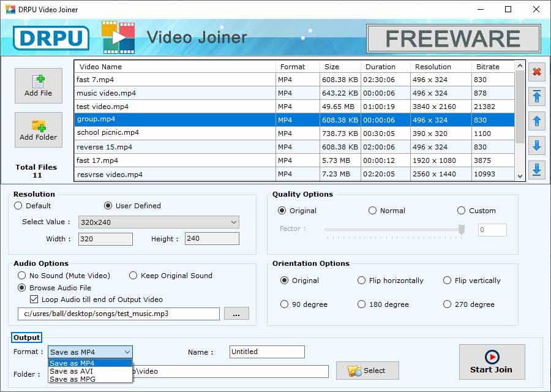Click the Factor value input box
The width and height of the screenshot is (551, 392).
tap(492, 230)
